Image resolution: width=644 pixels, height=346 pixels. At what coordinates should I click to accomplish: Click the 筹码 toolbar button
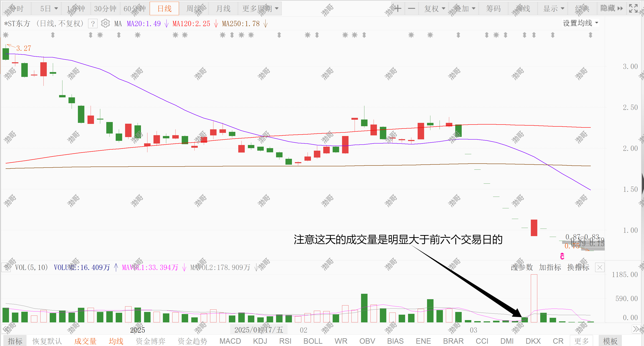click(493, 9)
